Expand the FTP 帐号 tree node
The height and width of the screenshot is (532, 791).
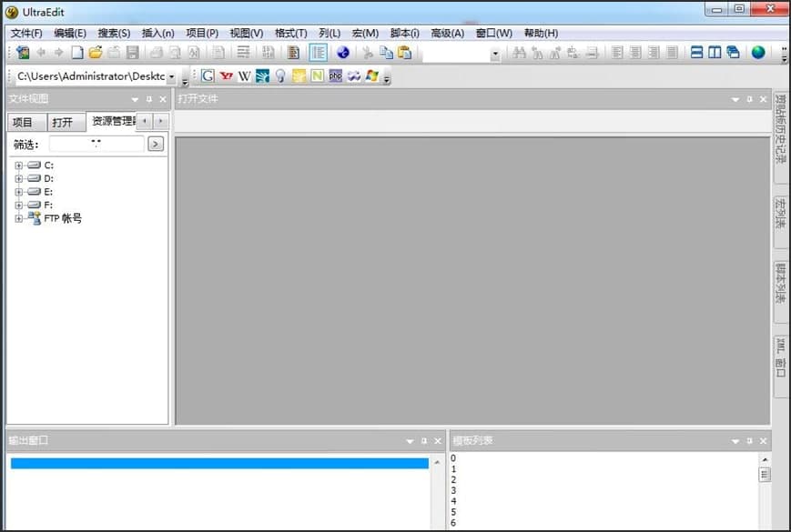pos(19,218)
